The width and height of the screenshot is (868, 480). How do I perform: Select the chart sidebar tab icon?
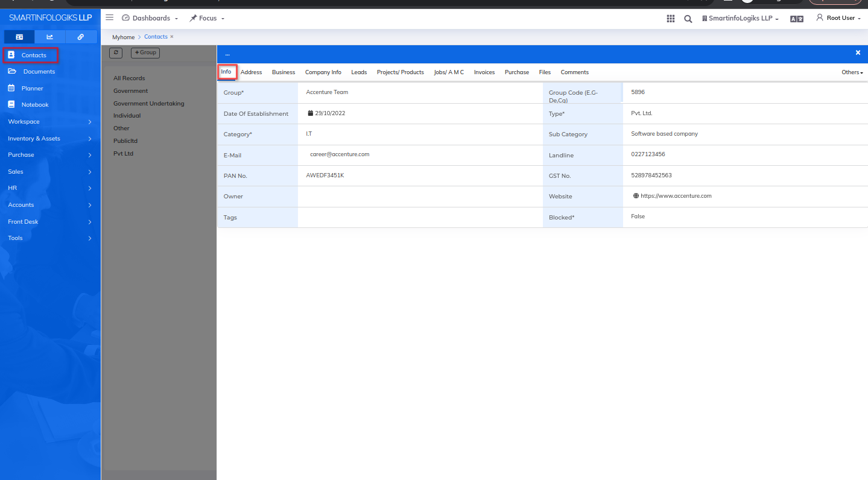[50, 37]
